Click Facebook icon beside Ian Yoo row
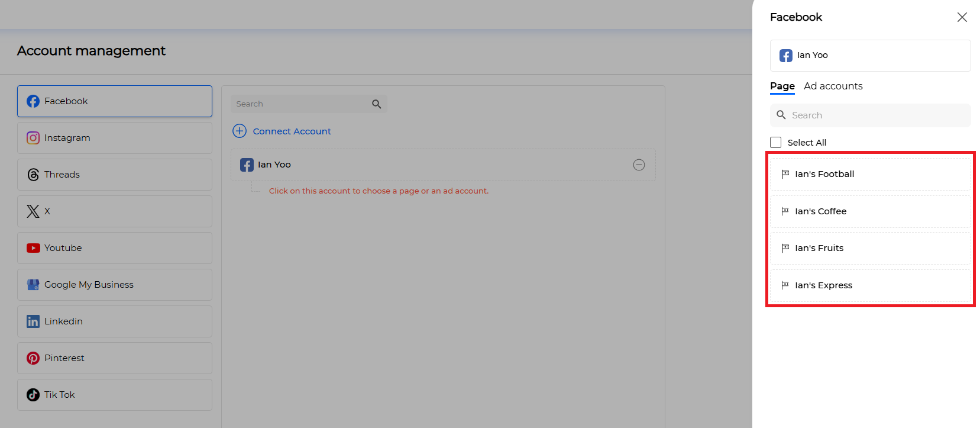 pos(247,165)
